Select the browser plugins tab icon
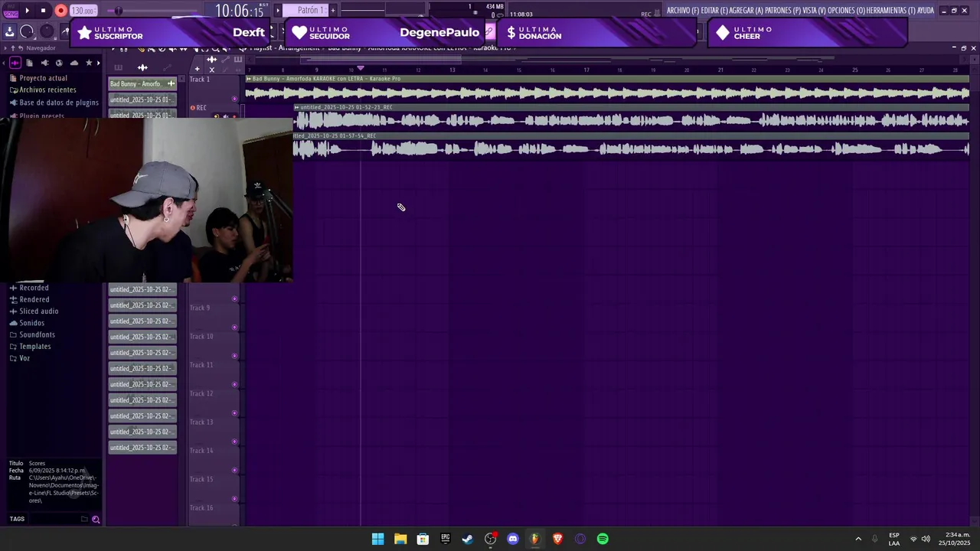The height and width of the screenshot is (551, 980). coord(59,63)
